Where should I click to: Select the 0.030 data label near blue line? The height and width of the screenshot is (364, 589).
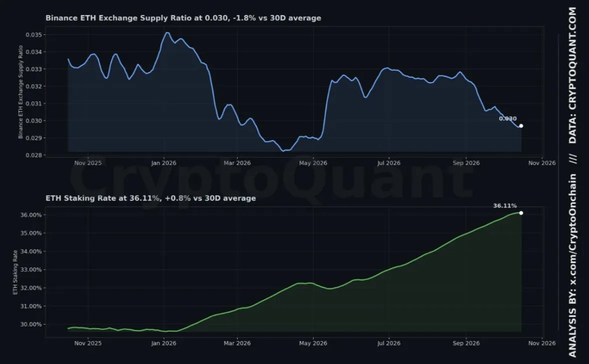point(507,118)
